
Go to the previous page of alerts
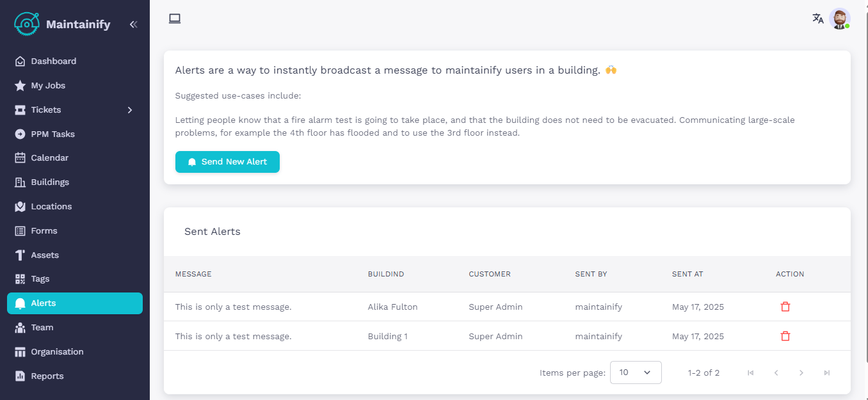tap(776, 372)
